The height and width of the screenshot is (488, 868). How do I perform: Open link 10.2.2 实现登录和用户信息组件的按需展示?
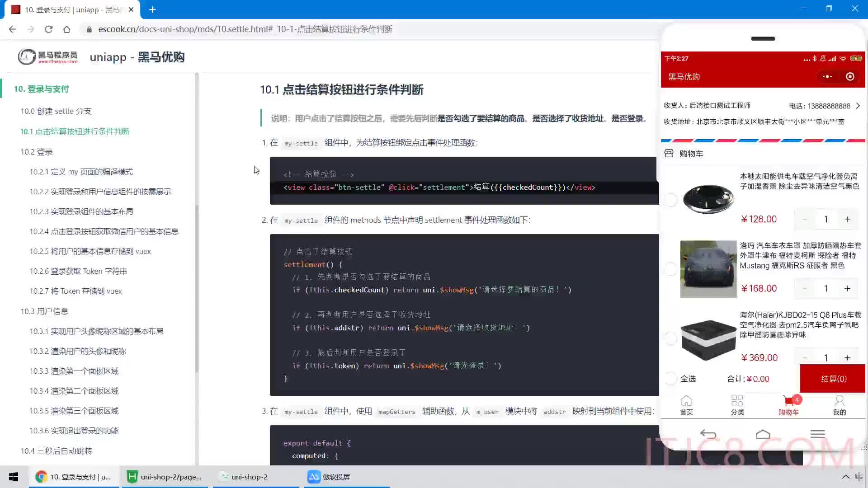coord(100,192)
